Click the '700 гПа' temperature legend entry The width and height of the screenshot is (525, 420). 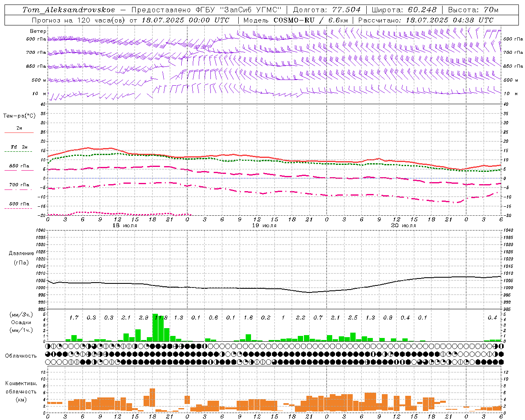pos(19,185)
